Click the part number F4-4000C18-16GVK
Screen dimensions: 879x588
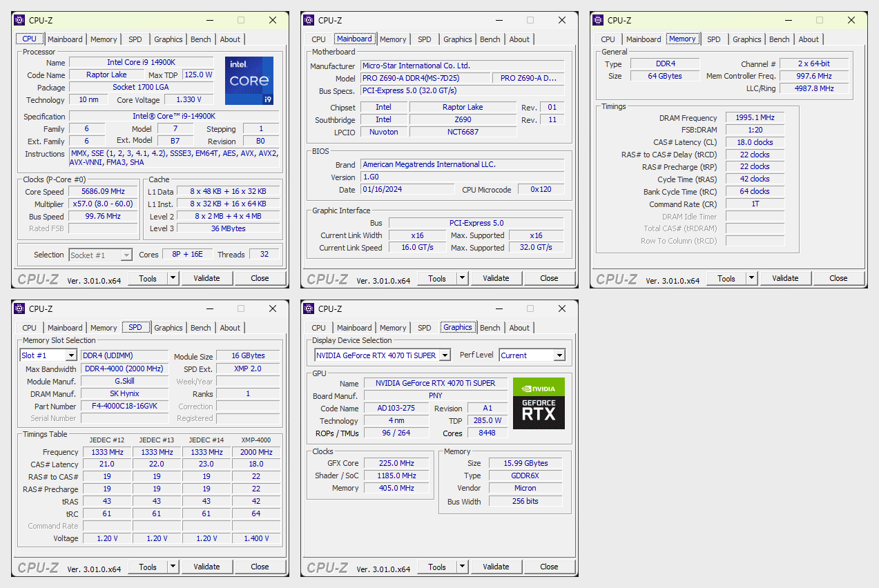125,406
